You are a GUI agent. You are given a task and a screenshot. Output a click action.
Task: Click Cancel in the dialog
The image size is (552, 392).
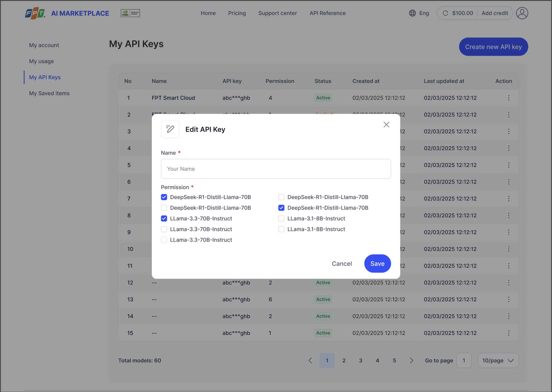[x=342, y=264]
